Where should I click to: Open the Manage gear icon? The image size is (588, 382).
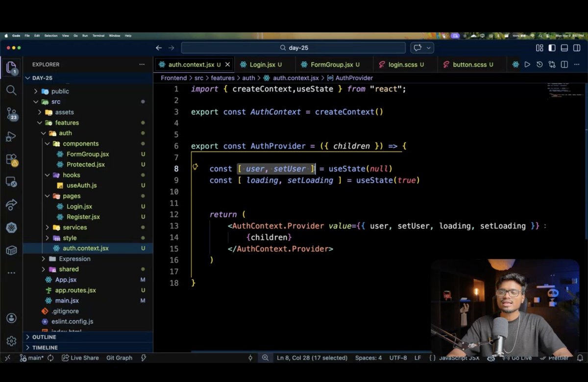[x=11, y=341]
